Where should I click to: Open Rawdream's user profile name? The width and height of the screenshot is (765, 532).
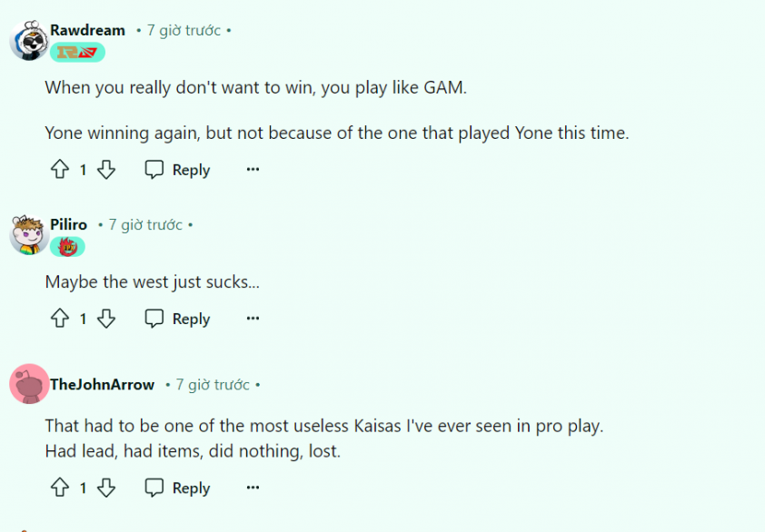click(x=88, y=30)
